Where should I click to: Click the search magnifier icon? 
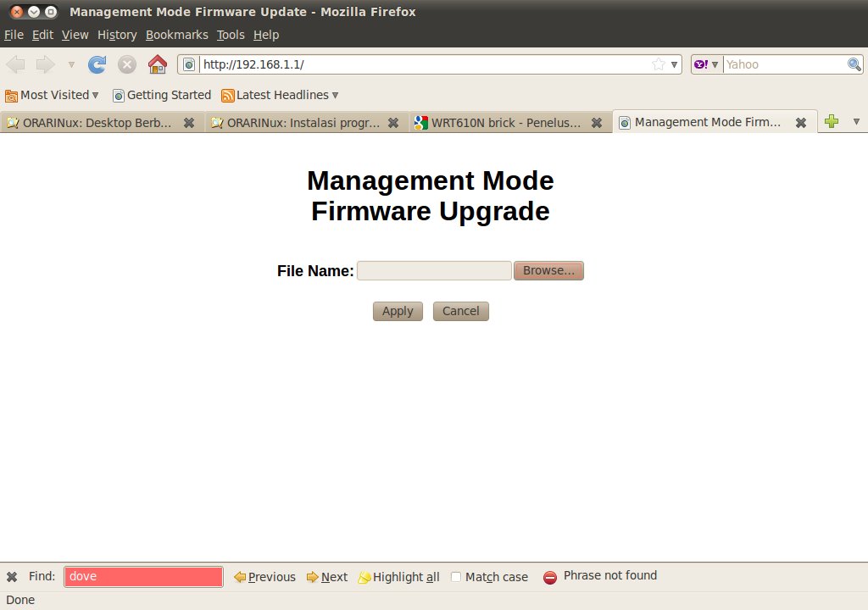point(854,64)
